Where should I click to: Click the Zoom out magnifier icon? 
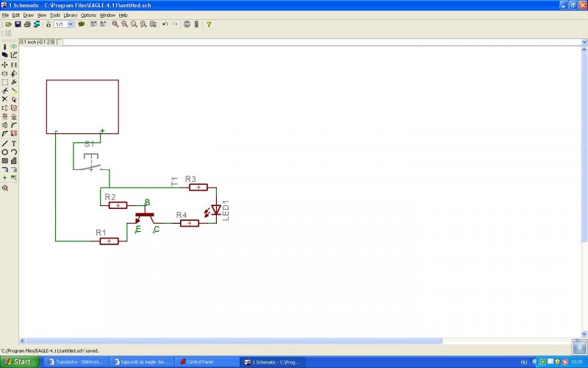pos(134,24)
